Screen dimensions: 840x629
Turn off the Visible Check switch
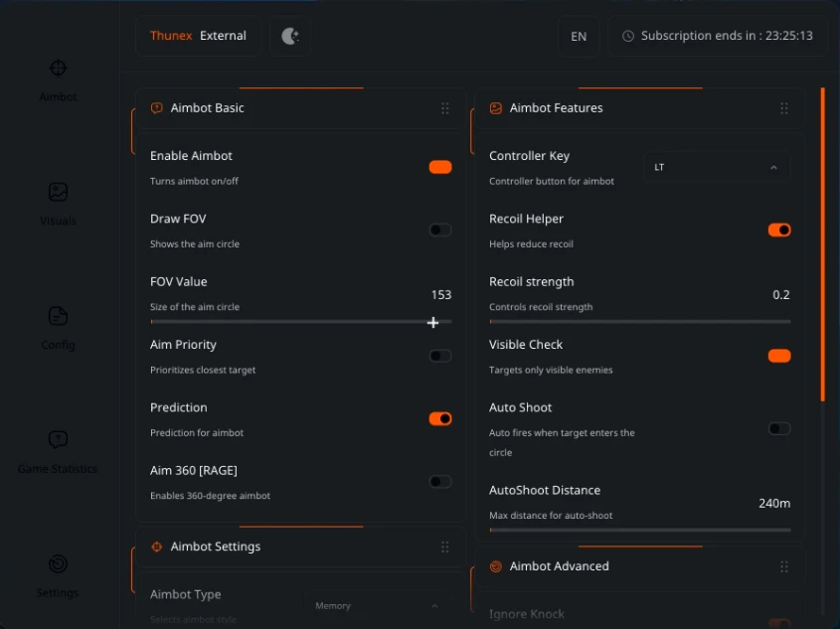tap(779, 356)
